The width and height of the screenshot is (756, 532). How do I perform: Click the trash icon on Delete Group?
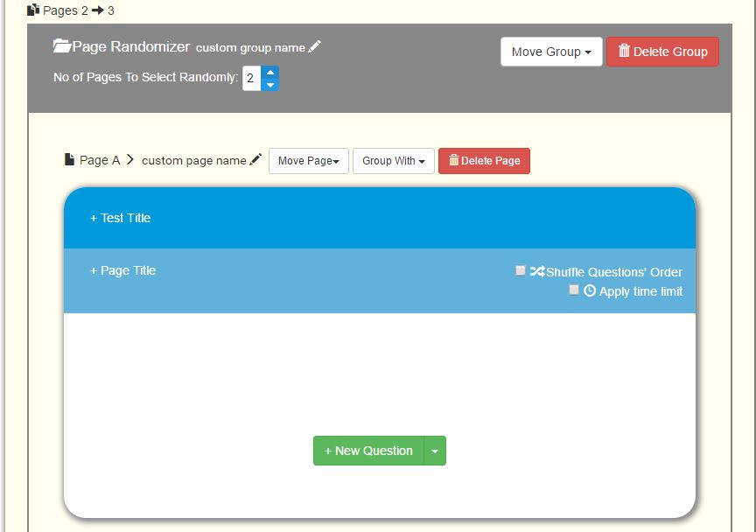pyautogui.click(x=624, y=52)
